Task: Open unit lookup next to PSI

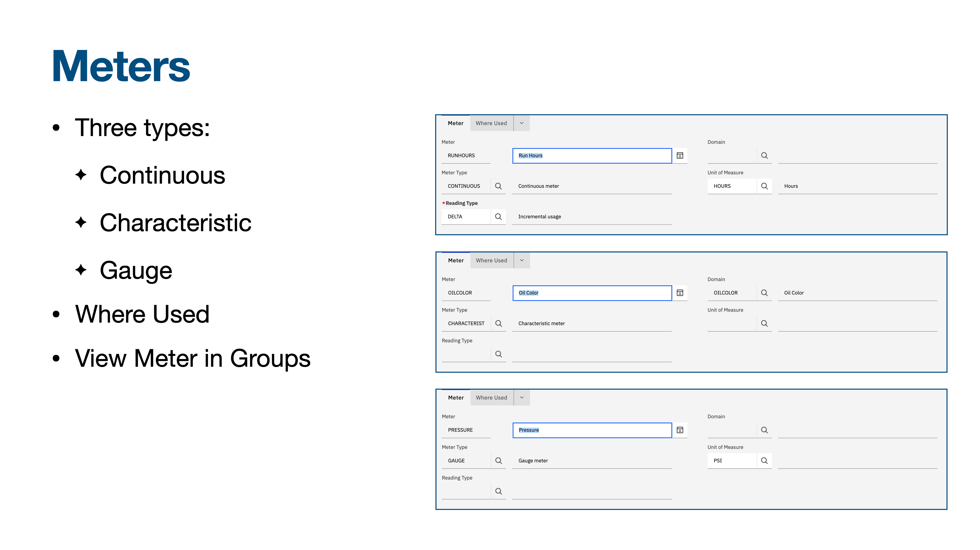Action: click(764, 461)
